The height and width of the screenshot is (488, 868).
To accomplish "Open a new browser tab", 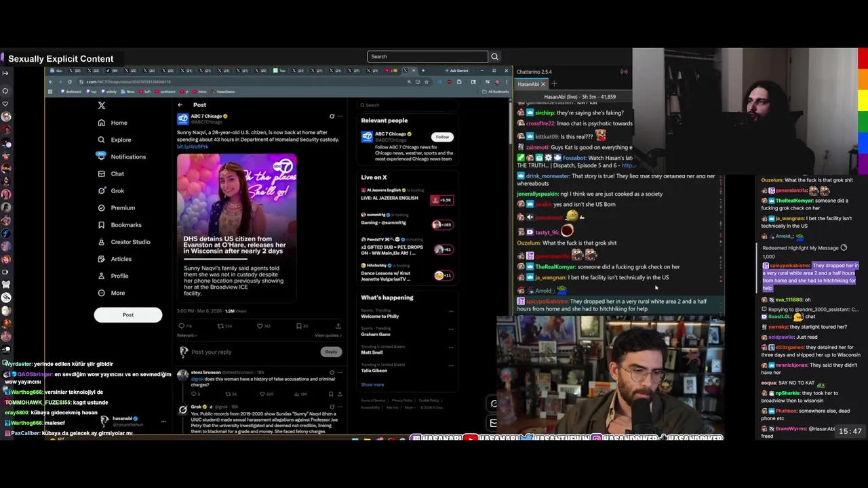I will coord(423,70).
